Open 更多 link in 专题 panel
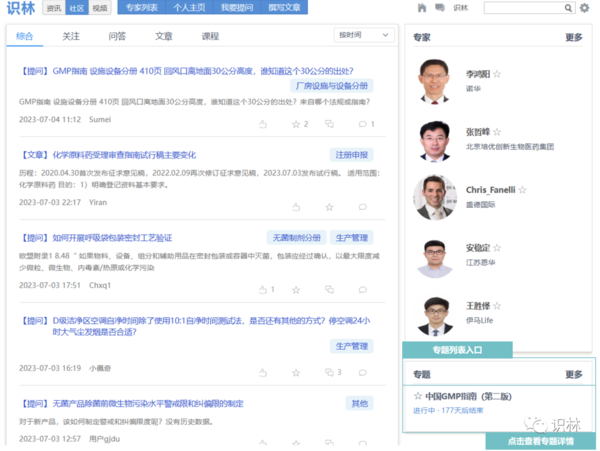This screenshot has width=600, height=451. (574, 374)
